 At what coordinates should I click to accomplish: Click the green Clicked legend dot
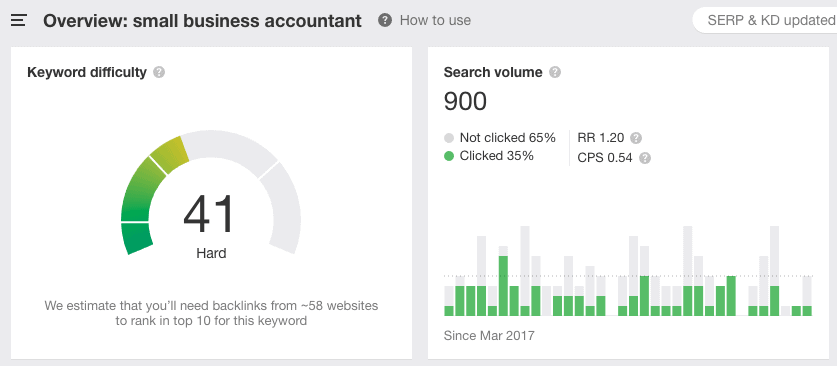[x=449, y=156]
